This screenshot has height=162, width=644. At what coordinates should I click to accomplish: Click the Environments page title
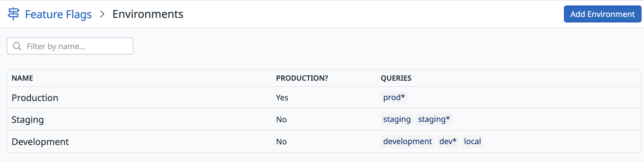click(x=148, y=14)
